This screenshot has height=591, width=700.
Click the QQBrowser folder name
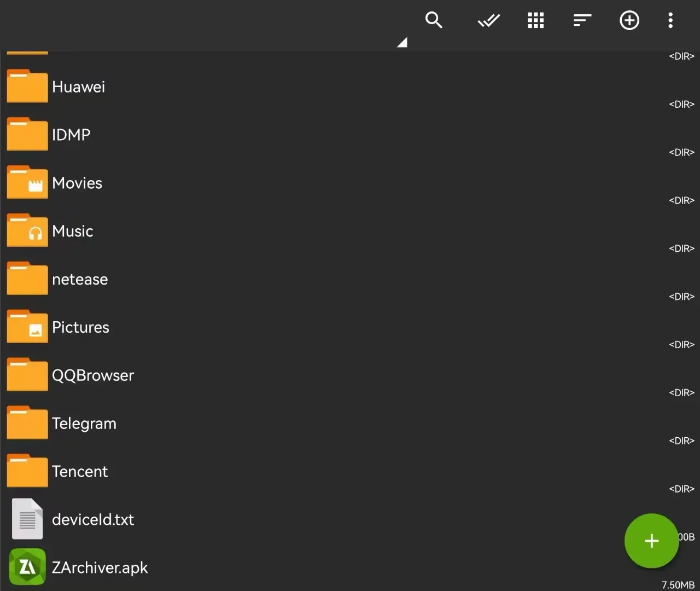click(93, 375)
